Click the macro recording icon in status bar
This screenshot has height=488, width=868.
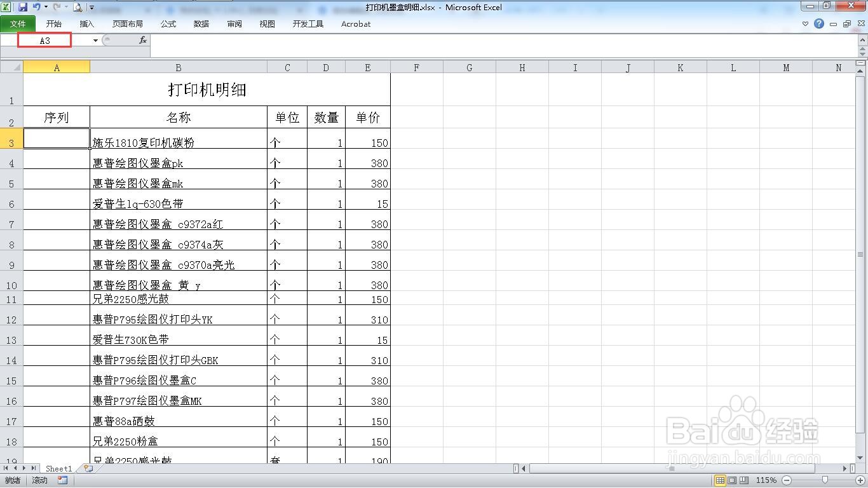pyautogui.click(x=62, y=480)
